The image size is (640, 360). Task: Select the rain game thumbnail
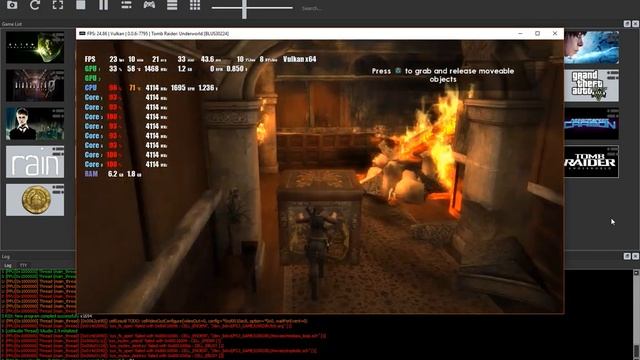[35, 162]
